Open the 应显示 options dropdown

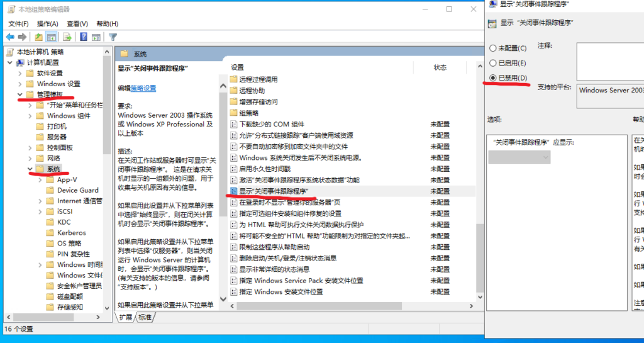(x=519, y=157)
